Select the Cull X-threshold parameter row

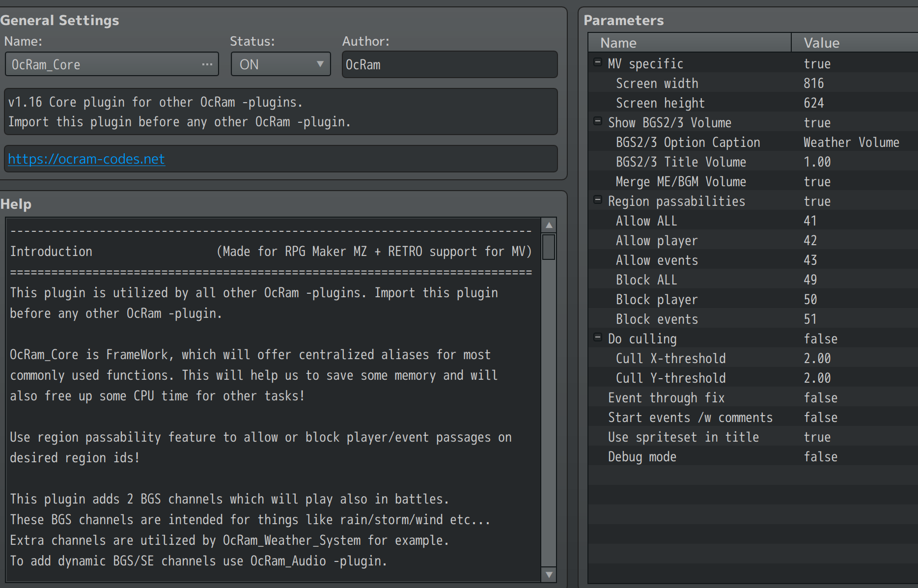point(753,359)
